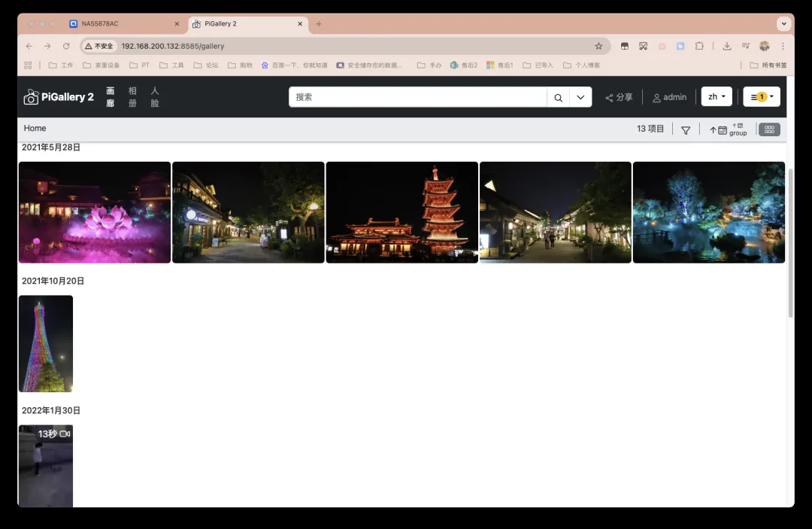Toggle the grid view mode button
812x529 pixels.
tap(769, 129)
